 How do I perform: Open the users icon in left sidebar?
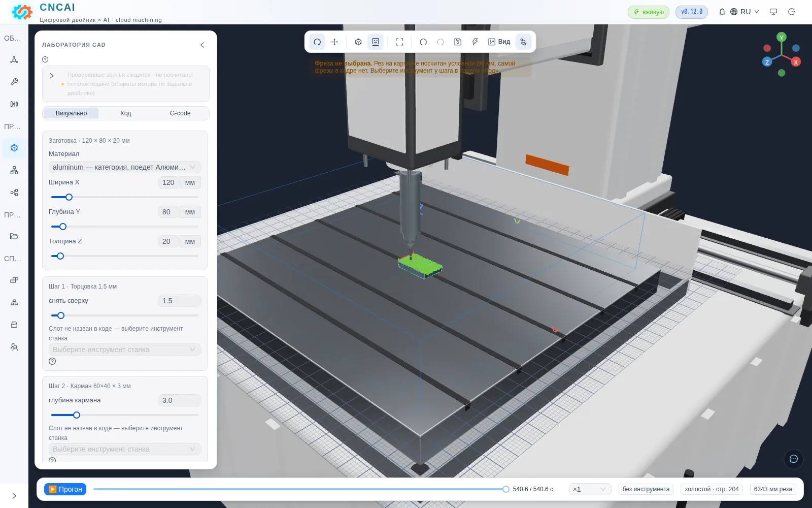pos(14,347)
